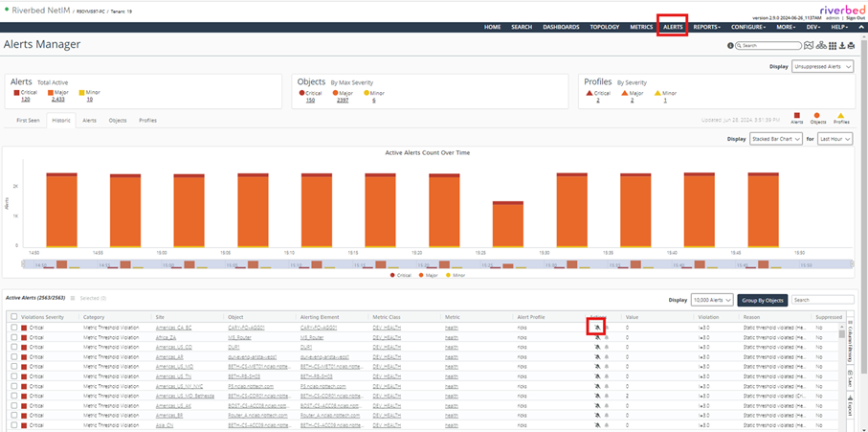Select the checkbox for the Africa_ZA row
This screenshot has width=868, height=432.
[13, 337]
